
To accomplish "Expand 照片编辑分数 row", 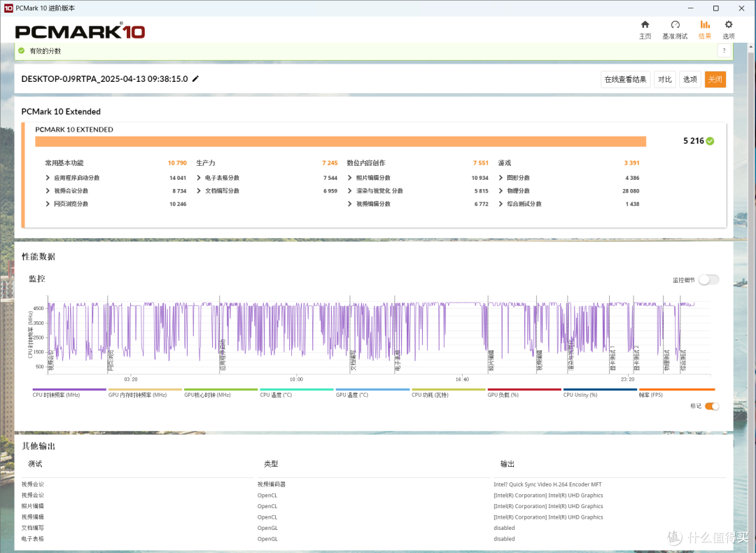I will [x=349, y=177].
